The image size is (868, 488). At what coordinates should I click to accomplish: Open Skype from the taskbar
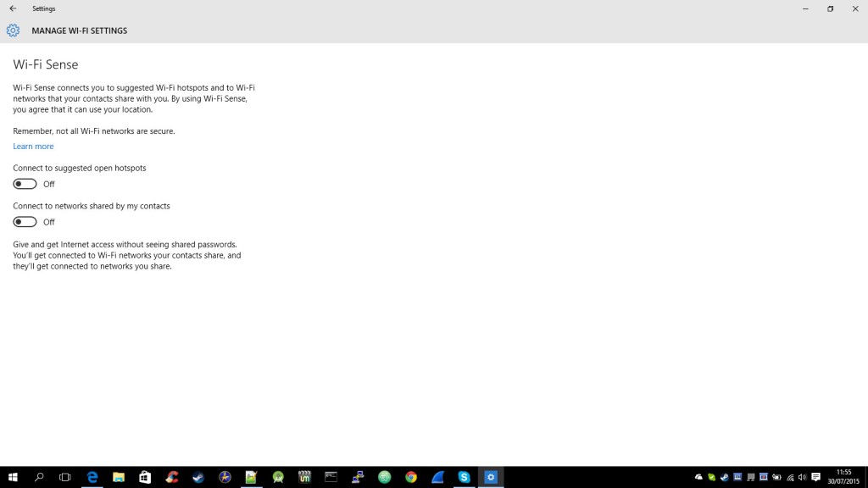click(464, 477)
